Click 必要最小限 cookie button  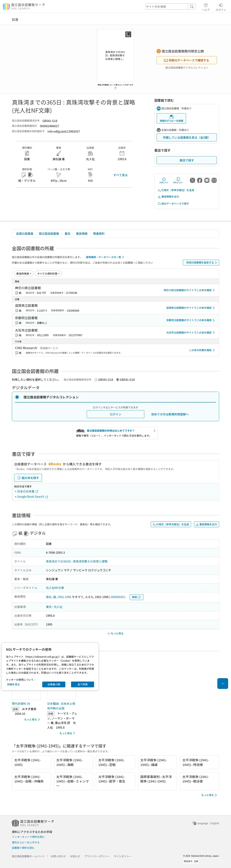tap(54, 684)
